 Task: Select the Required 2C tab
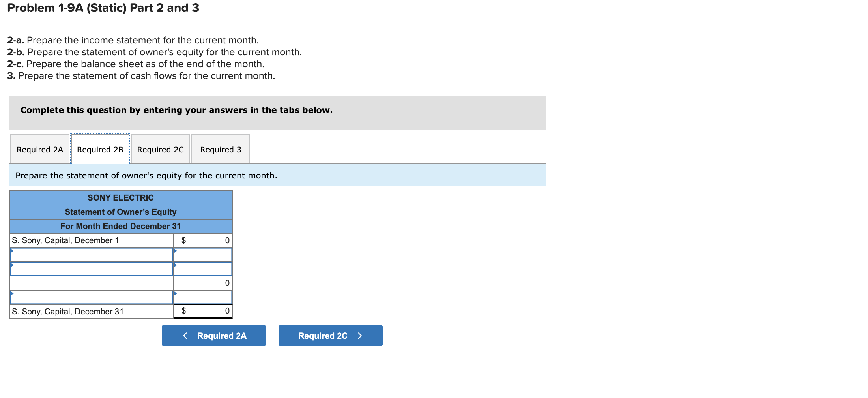160,149
